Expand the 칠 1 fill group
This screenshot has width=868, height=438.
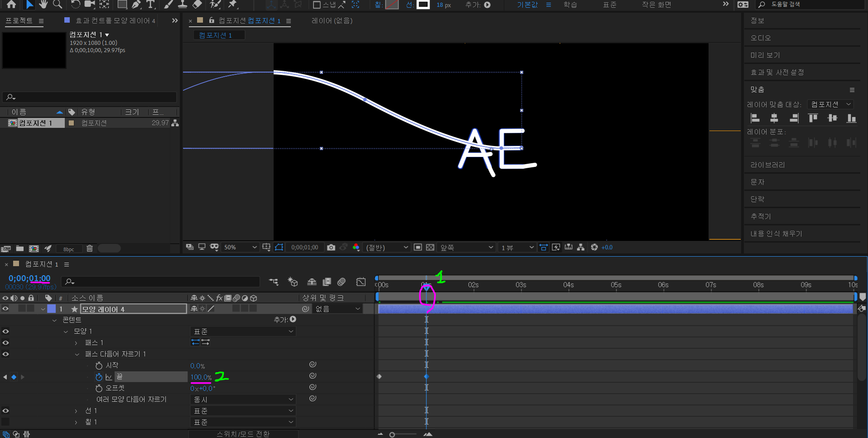(76, 422)
